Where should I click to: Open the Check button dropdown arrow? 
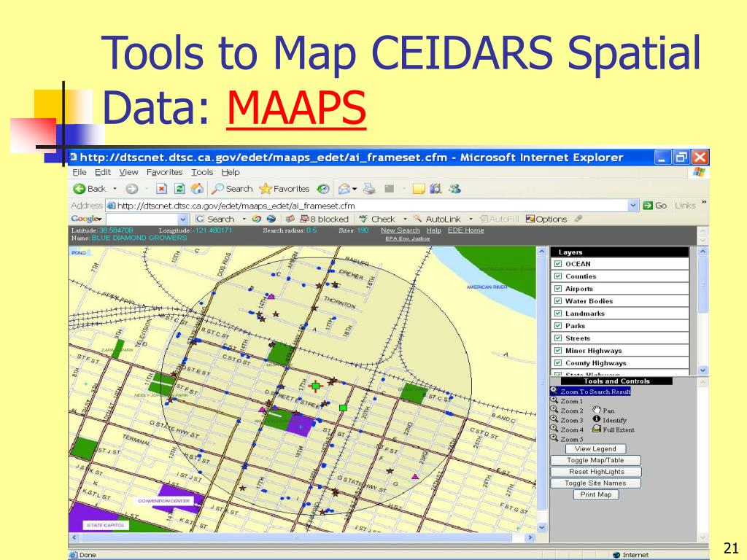(x=405, y=219)
